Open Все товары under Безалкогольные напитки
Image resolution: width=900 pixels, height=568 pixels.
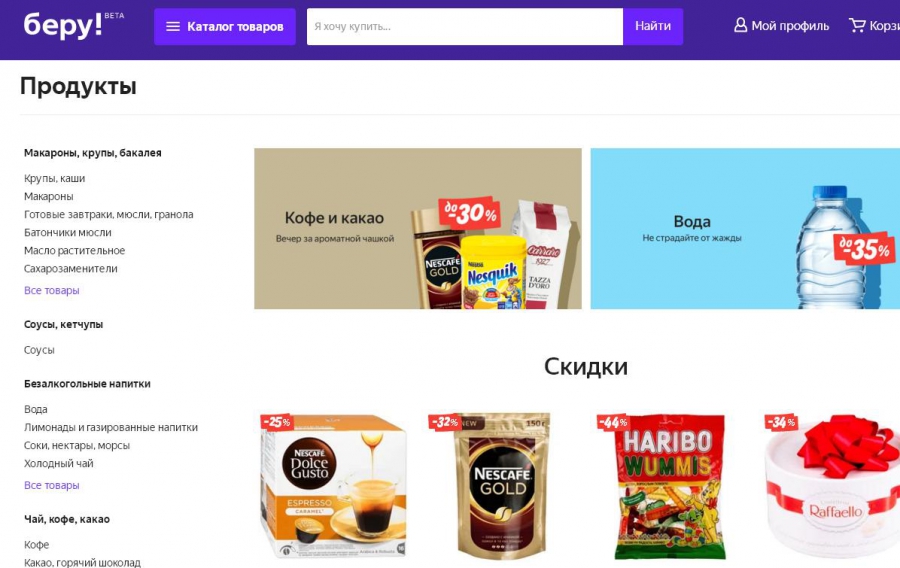coord(52,485)
